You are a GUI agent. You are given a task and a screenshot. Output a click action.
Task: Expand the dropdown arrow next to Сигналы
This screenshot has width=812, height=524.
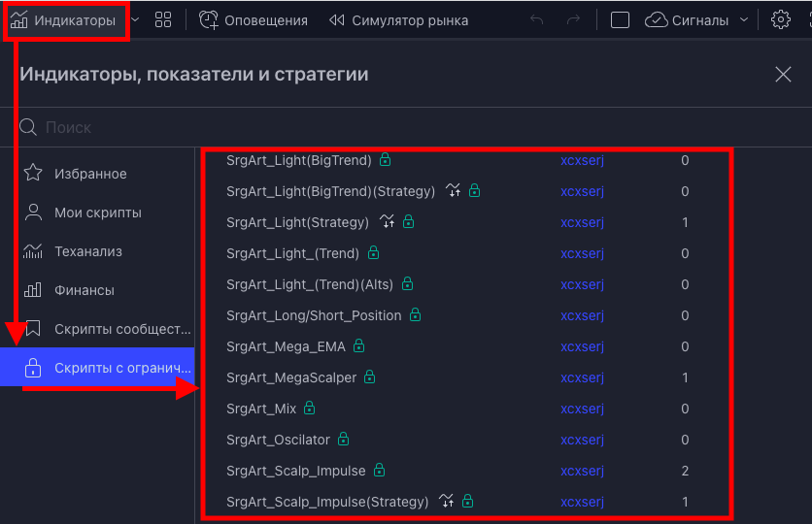pyautogui.click(x=744, y=20)
